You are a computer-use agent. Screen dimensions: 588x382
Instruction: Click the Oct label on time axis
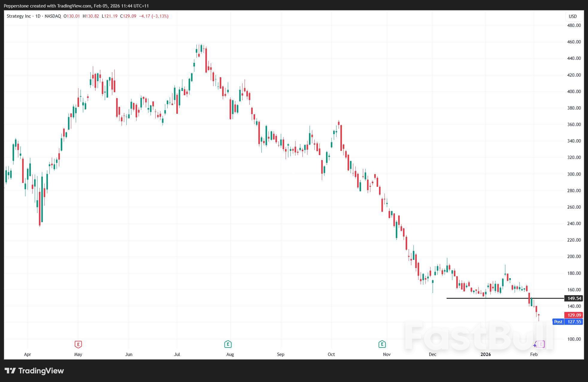(331, 354)
